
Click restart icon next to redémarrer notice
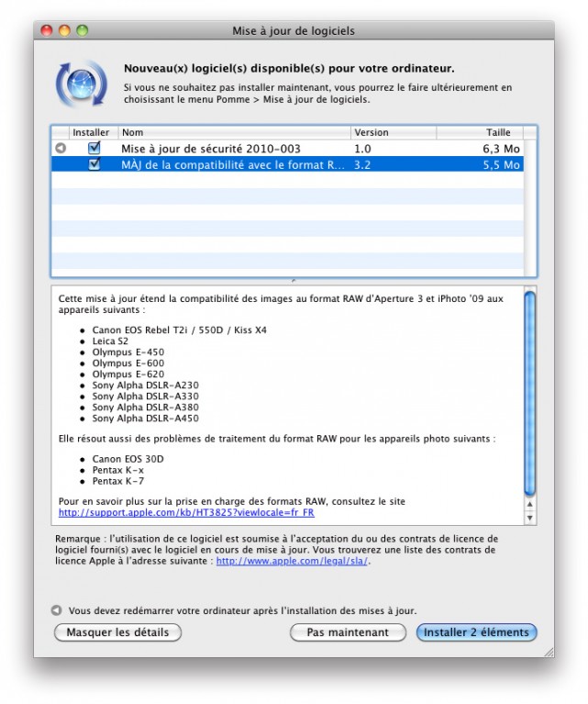click(x=56, y=610)
